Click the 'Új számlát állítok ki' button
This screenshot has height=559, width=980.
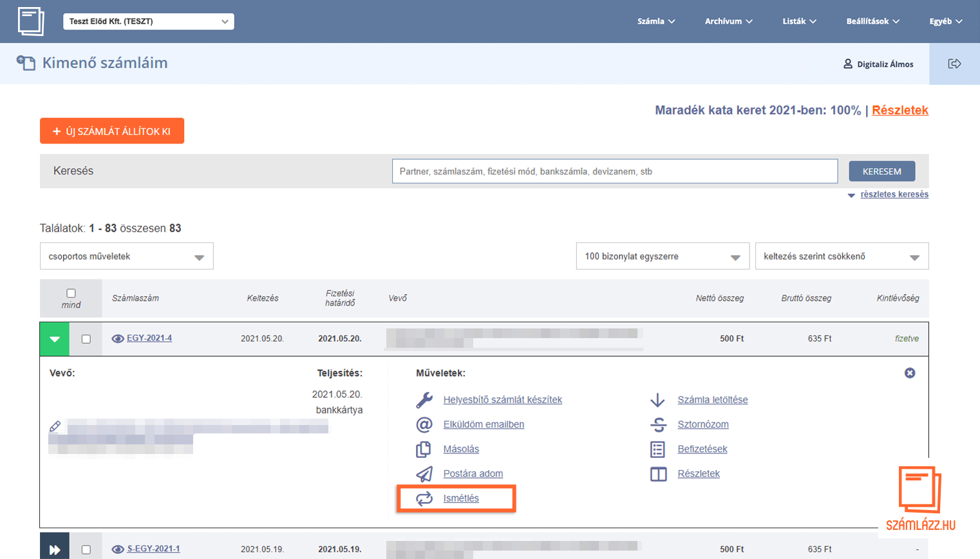pyautogui.click(x=112, y=131)
